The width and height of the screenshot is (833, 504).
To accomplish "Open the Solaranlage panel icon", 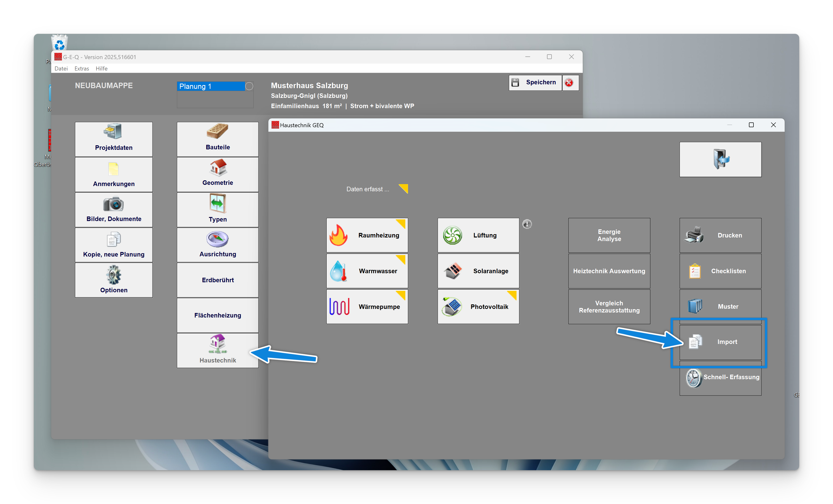I will tap(453, 271).
